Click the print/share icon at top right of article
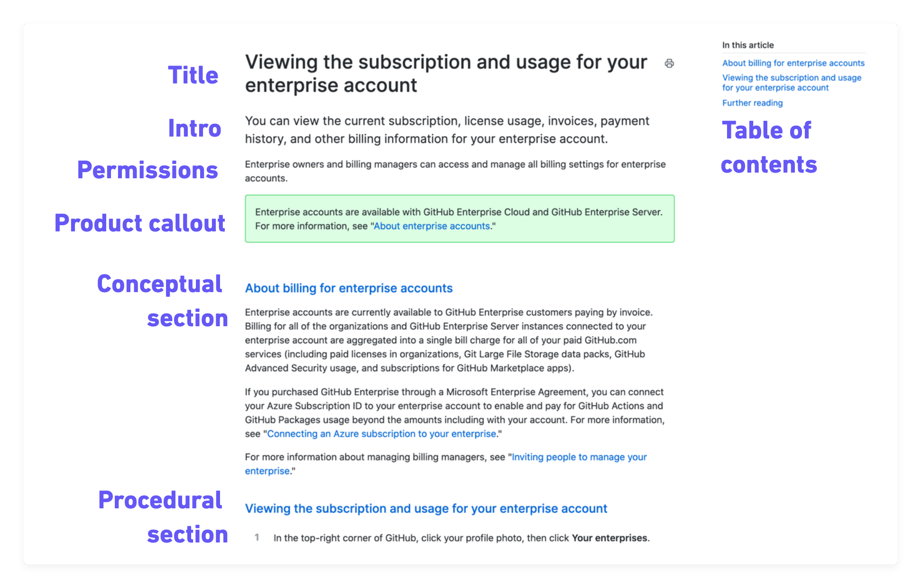The height and width of the screenshot is (588, 921). 670,63
